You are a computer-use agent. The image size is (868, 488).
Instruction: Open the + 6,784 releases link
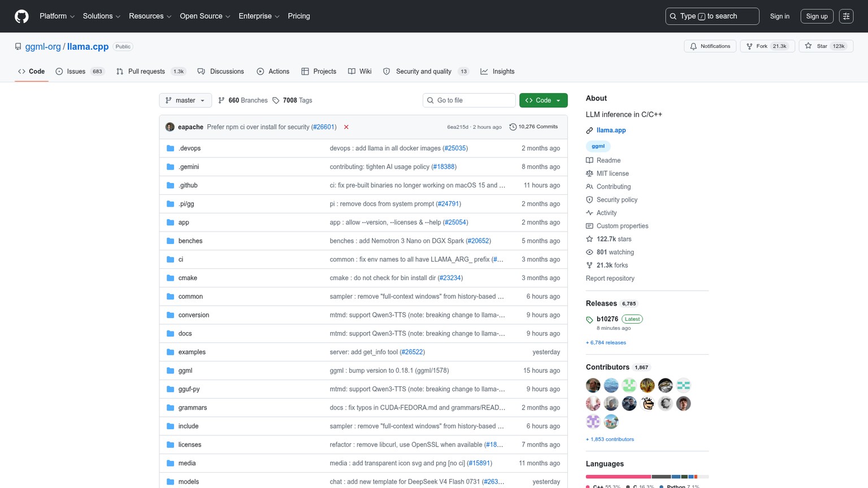(606, 343)
